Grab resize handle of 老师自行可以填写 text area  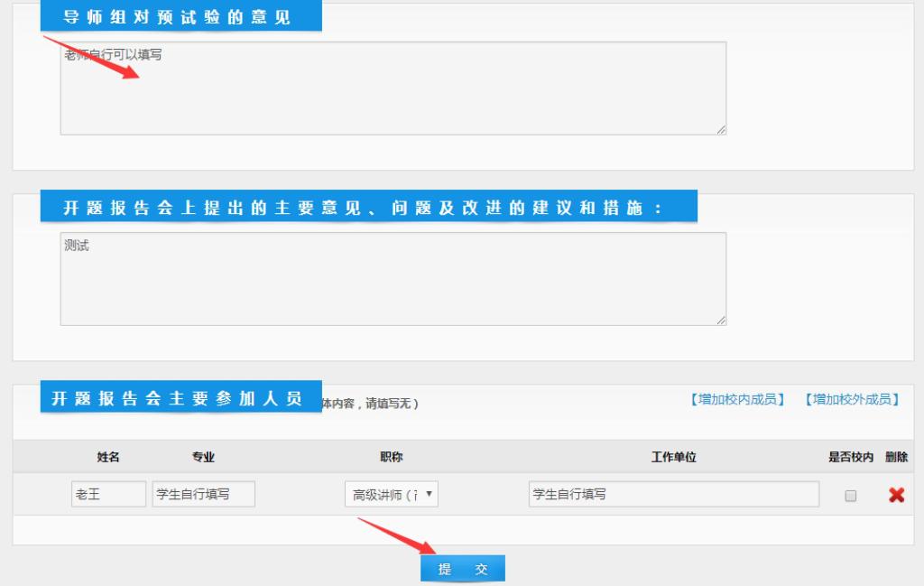[x=721, y=130]
